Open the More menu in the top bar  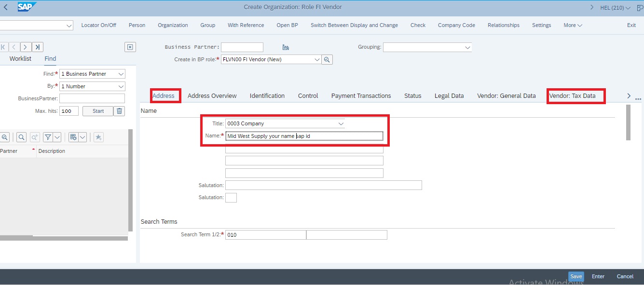[x=572, y=25]
